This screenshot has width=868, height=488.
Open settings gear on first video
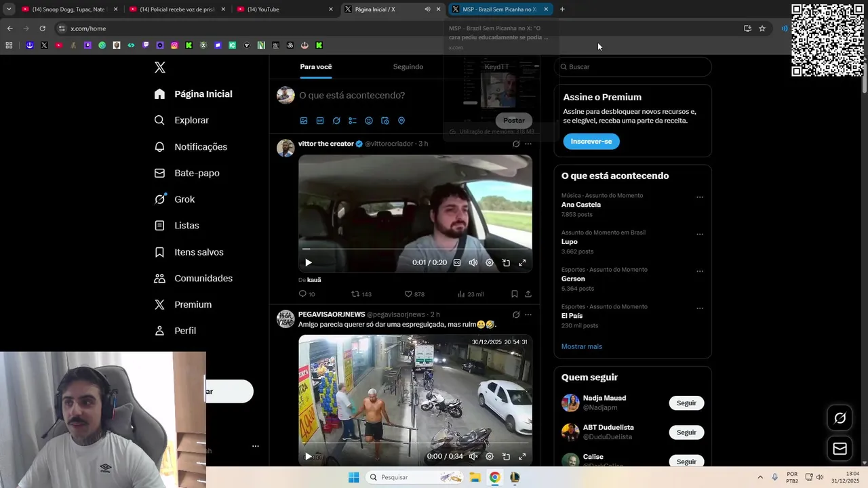[x=490, y=262]
